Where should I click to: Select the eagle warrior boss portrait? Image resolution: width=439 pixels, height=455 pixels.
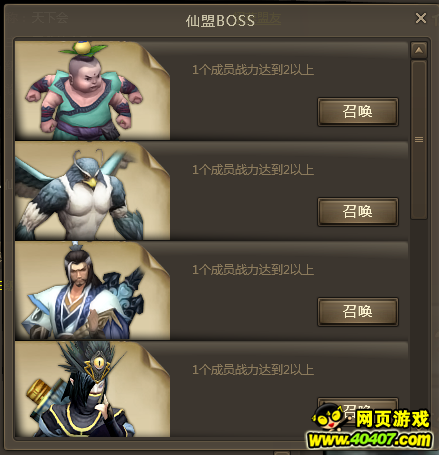coord(93,190)
